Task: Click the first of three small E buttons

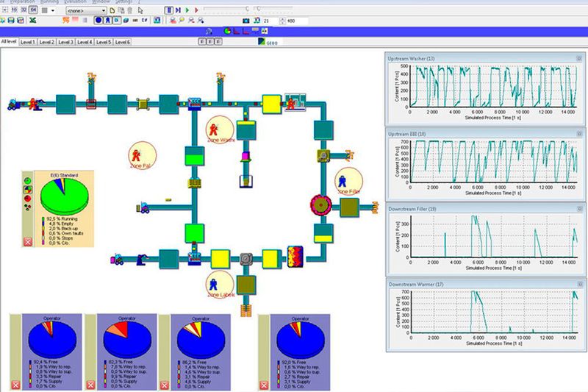Action: tap(202, 42)
